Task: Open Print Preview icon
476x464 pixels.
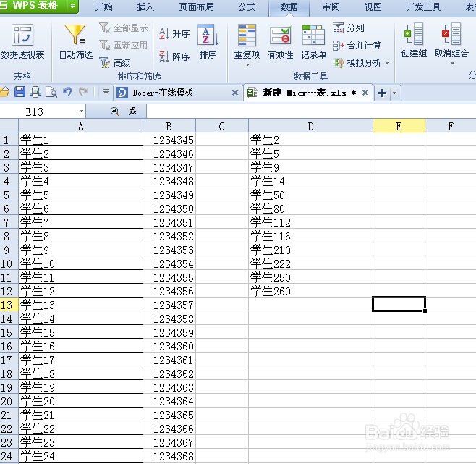Action: coord(51,92)
